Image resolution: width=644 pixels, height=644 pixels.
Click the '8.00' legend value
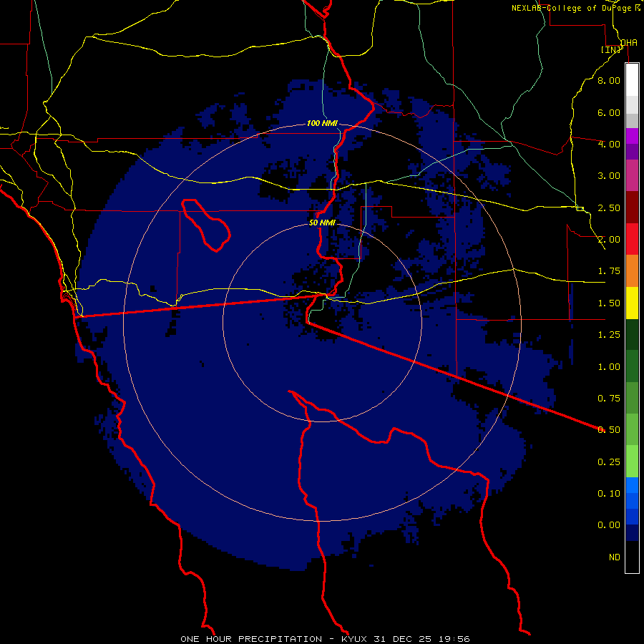(x=609, y=80)
